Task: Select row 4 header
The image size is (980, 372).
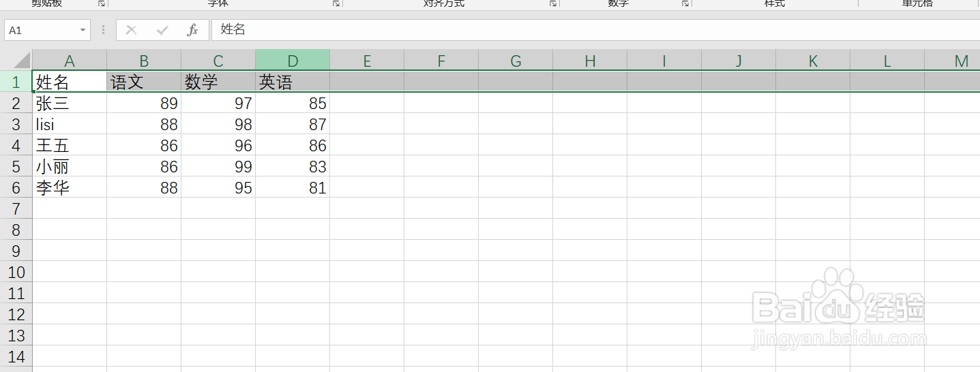Action: [x=16, y=145]
